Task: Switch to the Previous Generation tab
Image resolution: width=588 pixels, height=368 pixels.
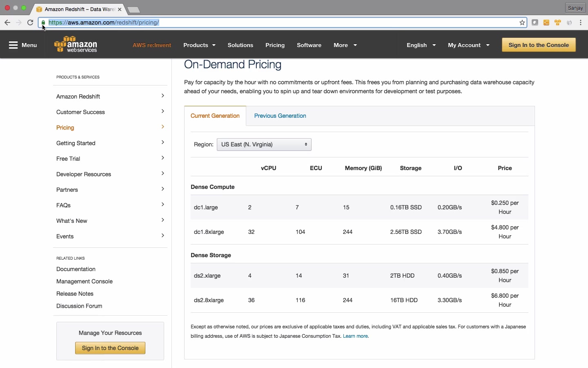Action: click(280, 116)
